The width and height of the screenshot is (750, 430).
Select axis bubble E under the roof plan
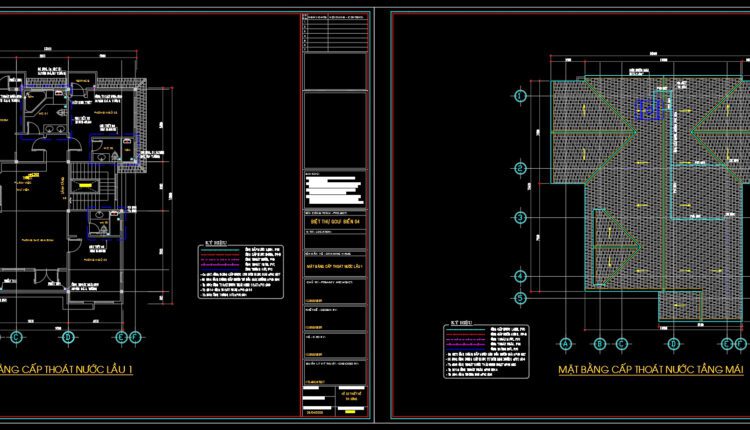point(727,344)
